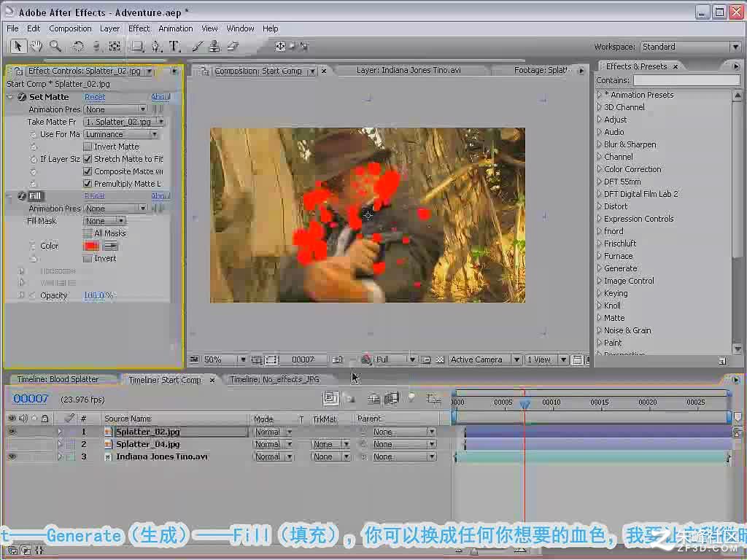Click Always Preview This View icon

194,359
